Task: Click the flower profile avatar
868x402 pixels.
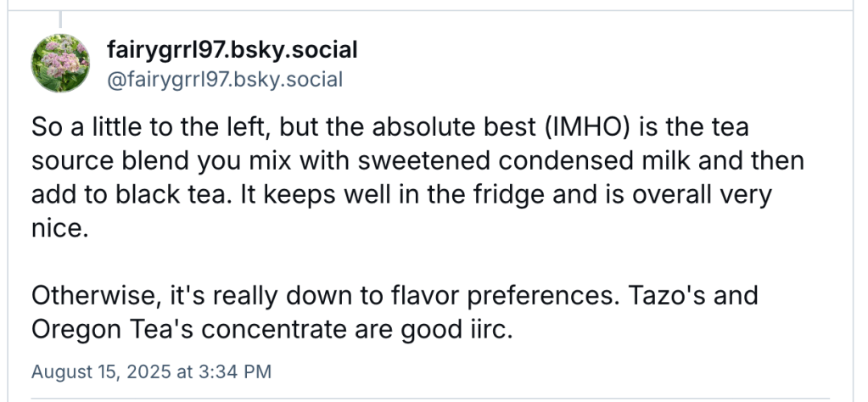Action: tap(60, 64)
